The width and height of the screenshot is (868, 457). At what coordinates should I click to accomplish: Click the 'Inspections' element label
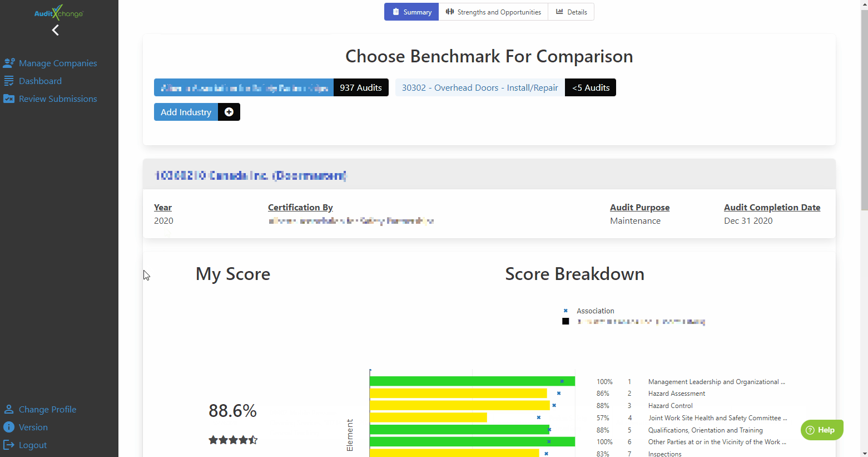click(664, 454)
